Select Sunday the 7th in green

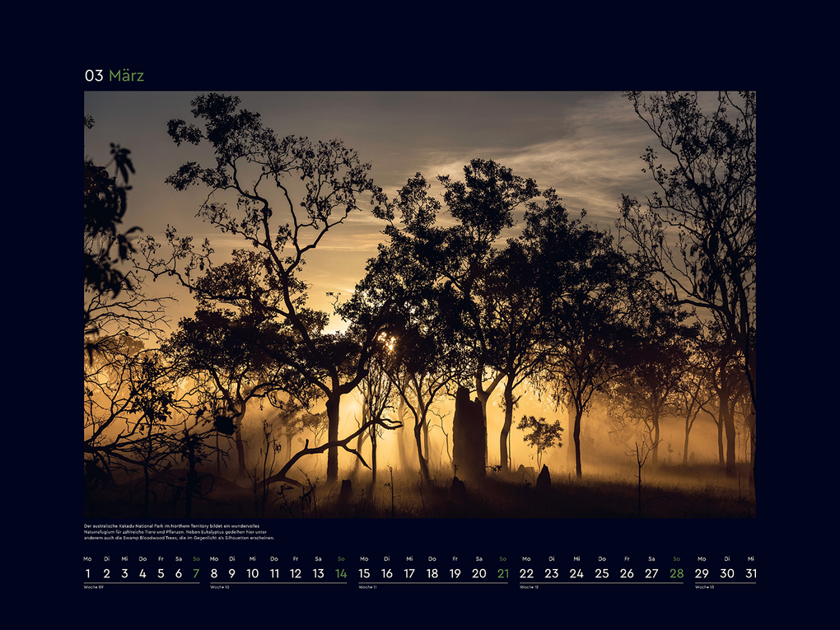point(195,573)
